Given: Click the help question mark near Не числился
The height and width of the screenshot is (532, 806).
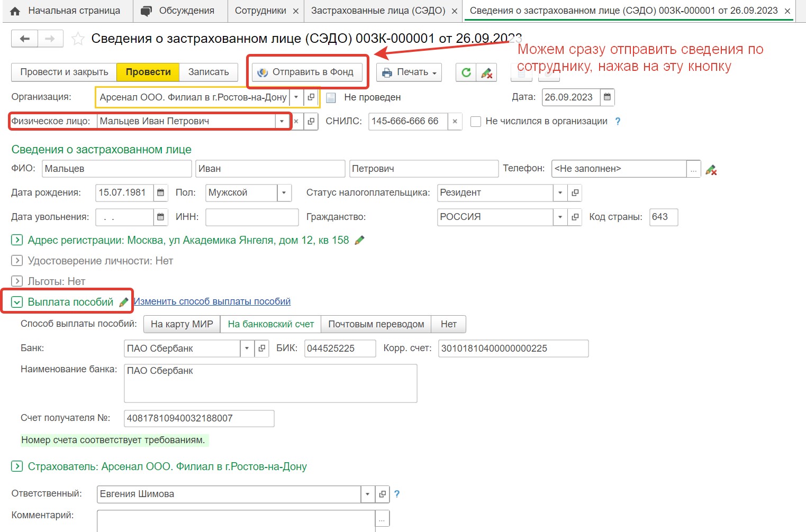Looking at the screenshot, I should tap(618, 121).
